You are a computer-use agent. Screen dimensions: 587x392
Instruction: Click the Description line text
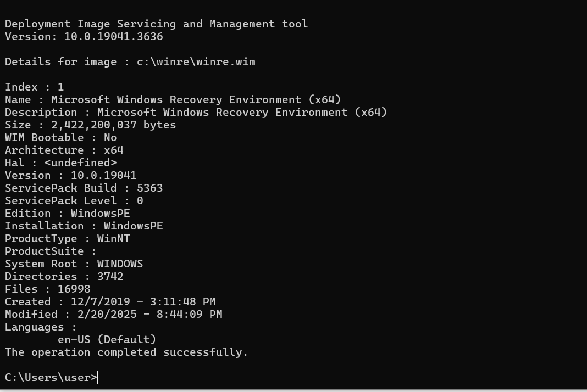(196, 113)
